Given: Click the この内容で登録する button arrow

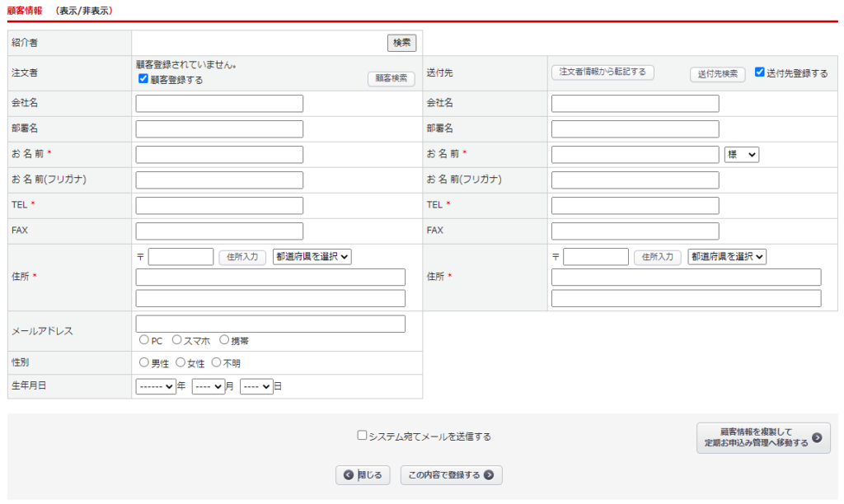Looking at the screenshot, I should point(489,475).
